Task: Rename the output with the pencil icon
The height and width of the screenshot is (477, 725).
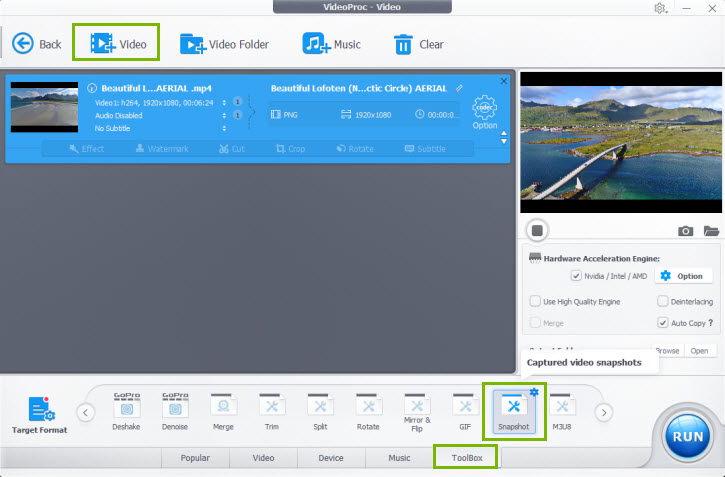Action: click(459, 88)
